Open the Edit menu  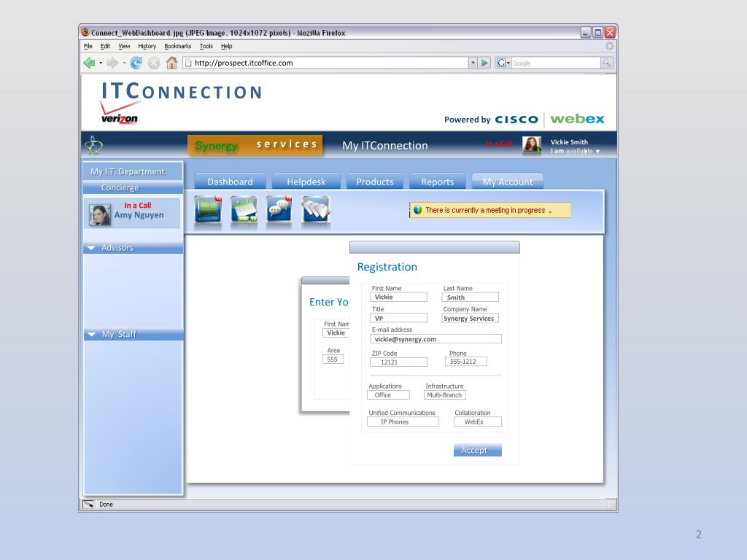(105, 46)
